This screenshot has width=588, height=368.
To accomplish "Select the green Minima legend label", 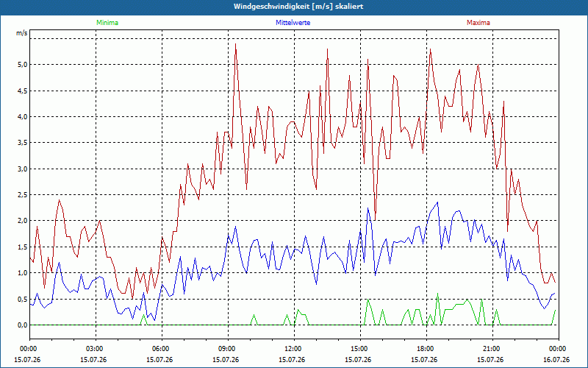I will point(107,23).
